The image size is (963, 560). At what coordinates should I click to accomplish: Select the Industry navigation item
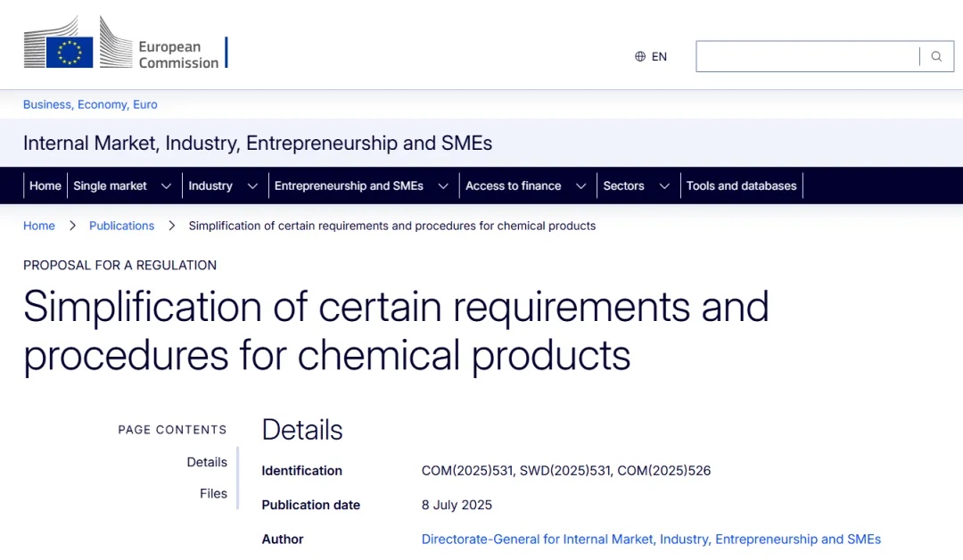[210, 185]
